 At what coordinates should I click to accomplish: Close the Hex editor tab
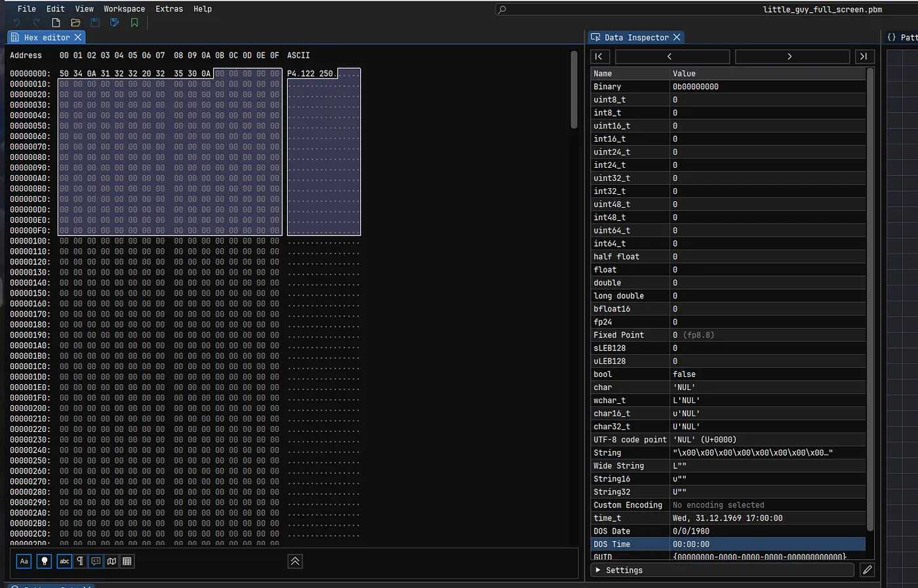78,37
